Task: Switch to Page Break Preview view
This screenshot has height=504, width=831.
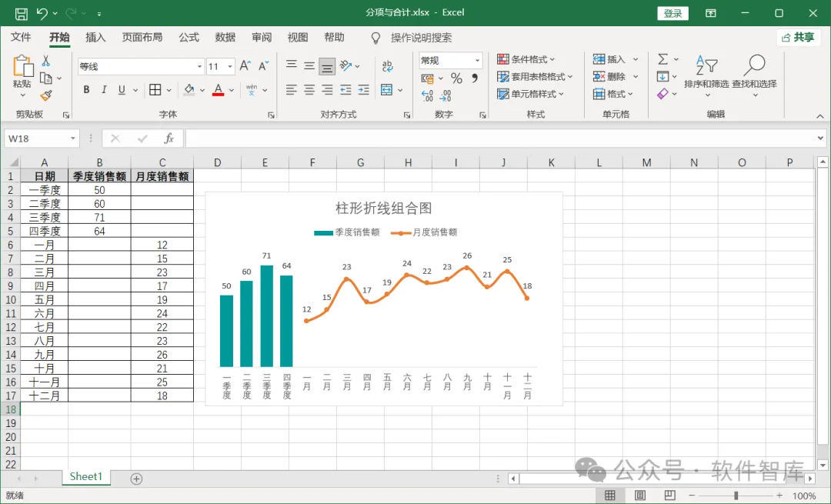Action: click(670, 496)
